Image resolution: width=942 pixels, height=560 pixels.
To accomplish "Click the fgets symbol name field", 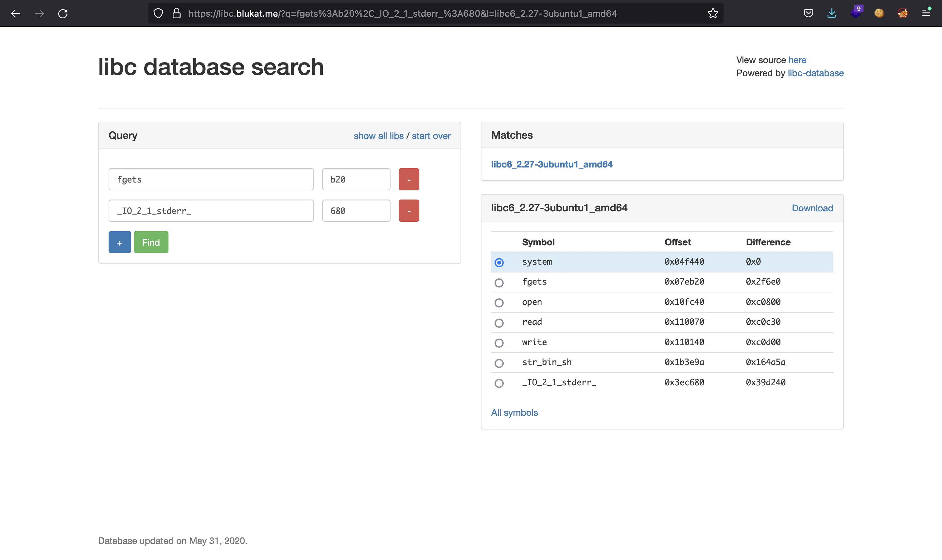I will coord(211,179).
